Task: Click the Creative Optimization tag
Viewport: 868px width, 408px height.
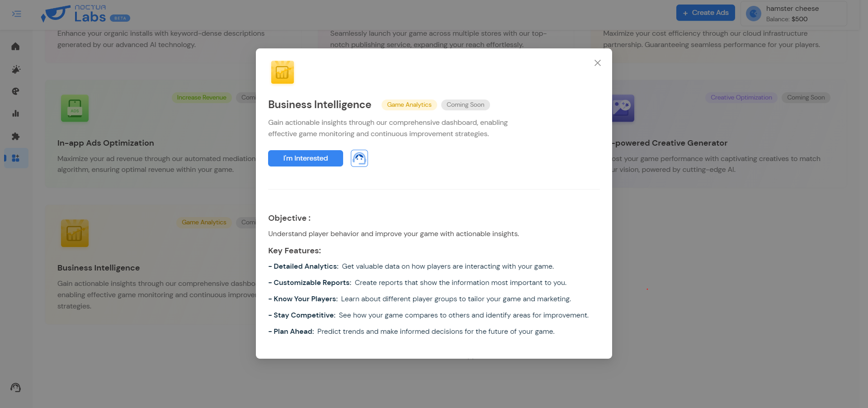Action: point(741,98)
